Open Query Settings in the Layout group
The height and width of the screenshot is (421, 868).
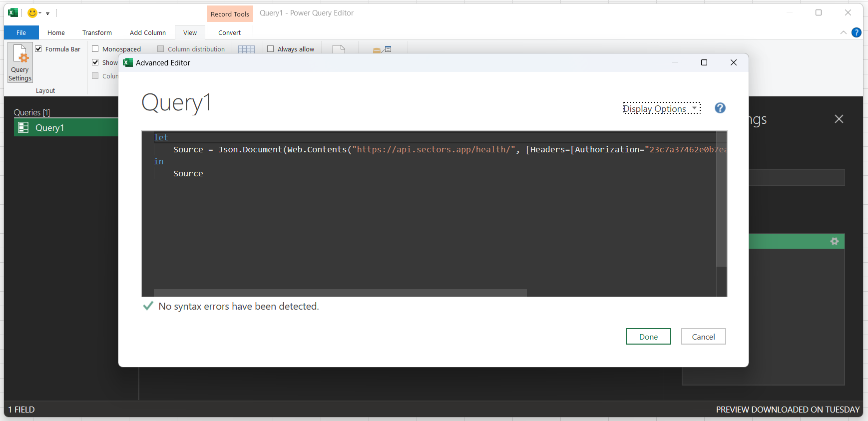tap(20, 62)
